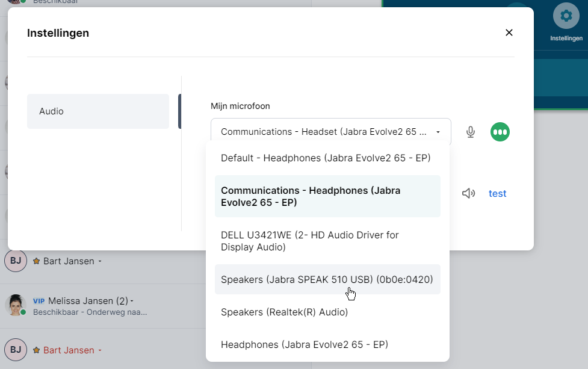Click the microphone icon
The width and height of the screenshot is (588, 369).
(x=471, y=132)
